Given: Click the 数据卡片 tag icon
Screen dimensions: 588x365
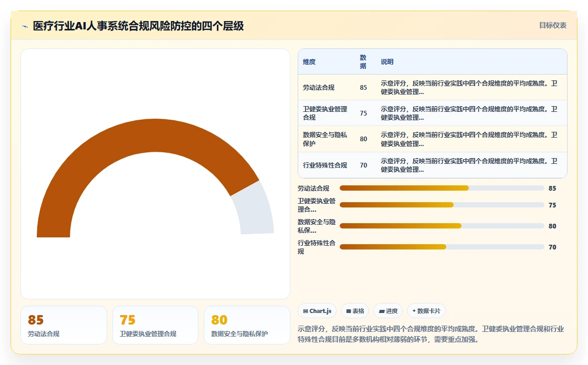Looking at the screenshot, I should [414, 311].
